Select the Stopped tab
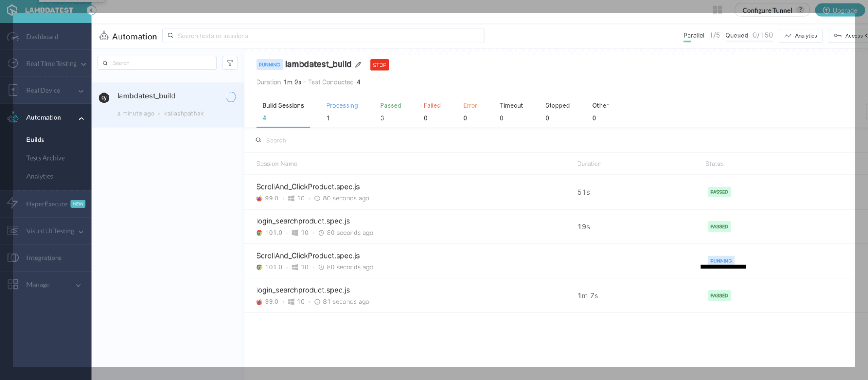The height and width of the screenshot is (380, 868). (558, 111)
